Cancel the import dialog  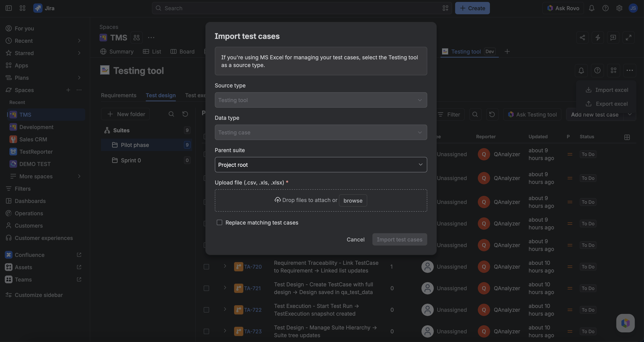point(355,239)
